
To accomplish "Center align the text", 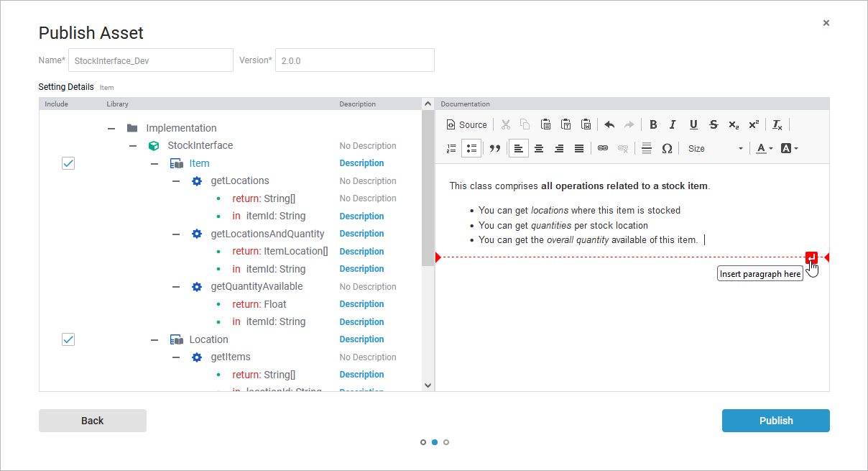I will (538, 148).
